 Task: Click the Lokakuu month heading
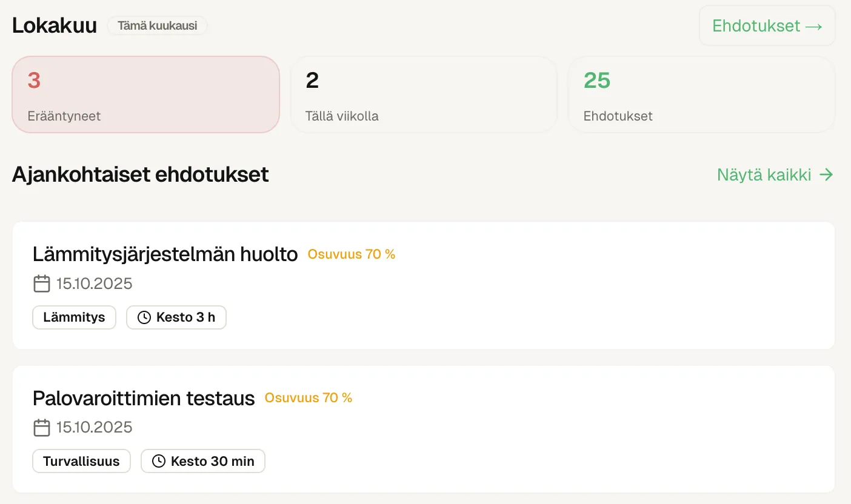[54, 25]
